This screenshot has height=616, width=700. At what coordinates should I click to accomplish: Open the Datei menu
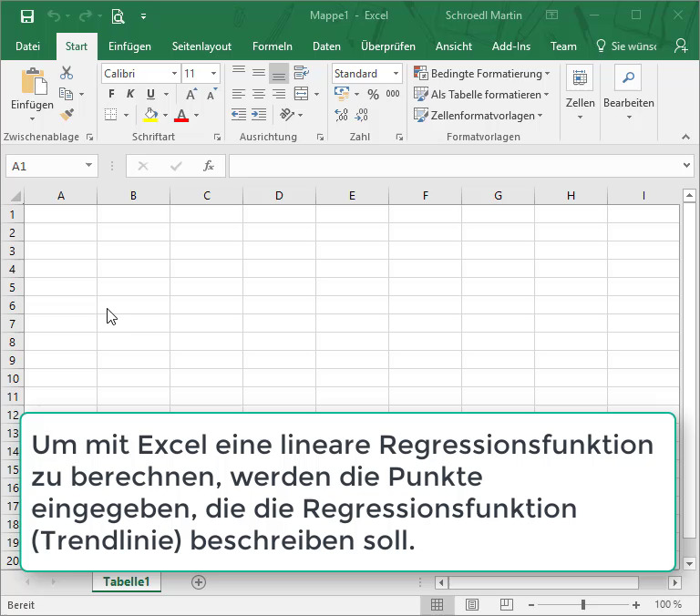pyautogui.click(x=27, y=46)
